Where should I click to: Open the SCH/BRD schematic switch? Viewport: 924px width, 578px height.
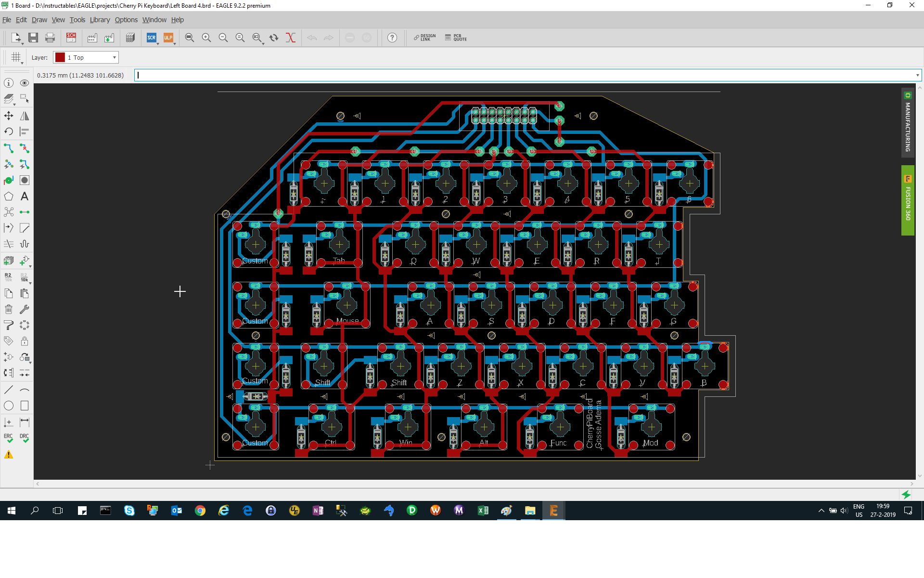point(71,38)
